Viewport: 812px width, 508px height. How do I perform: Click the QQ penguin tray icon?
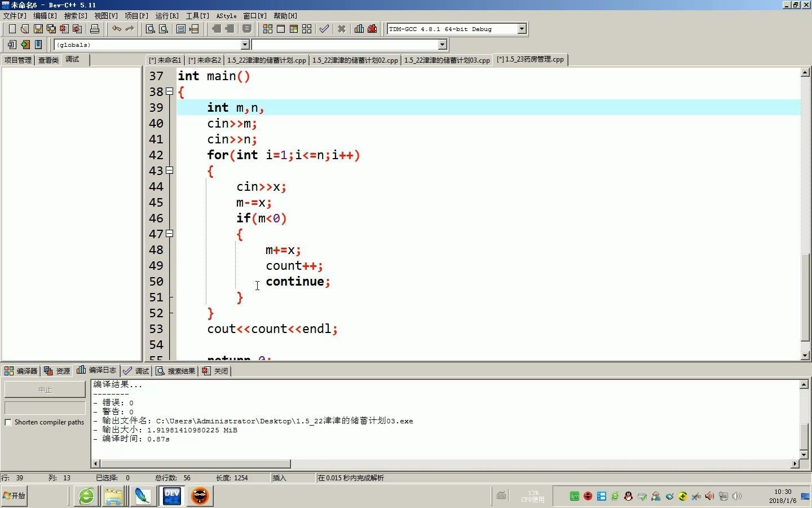pos(629,496)
